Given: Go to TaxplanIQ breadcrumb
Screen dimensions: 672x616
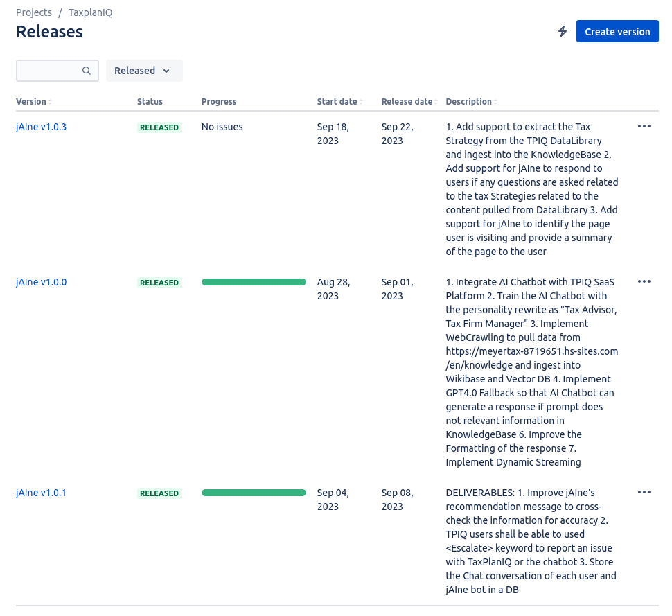Looking at the screenshot, I should click(x=91, y=12).
